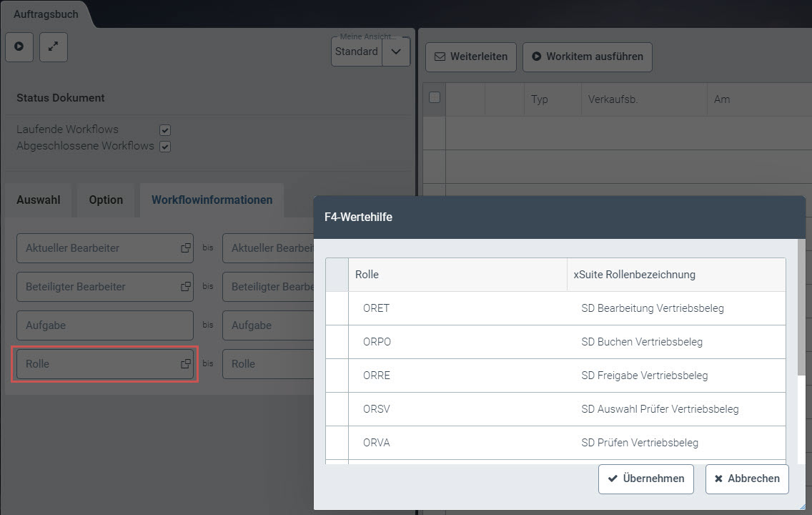Select the Workflowinformationen tab
The image size is (812, 515).
pyautogui.click(x=212, y=200)
